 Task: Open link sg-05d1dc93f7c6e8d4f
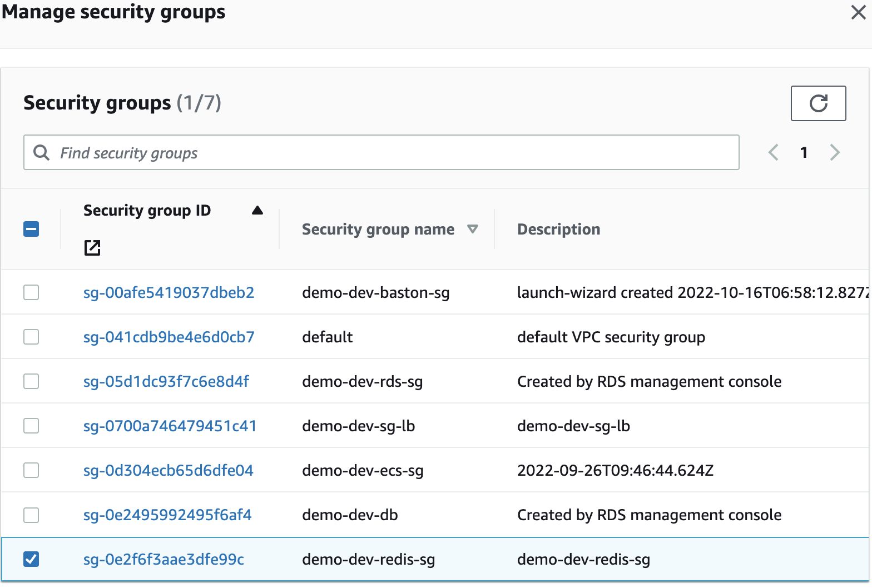click(166, 381)
